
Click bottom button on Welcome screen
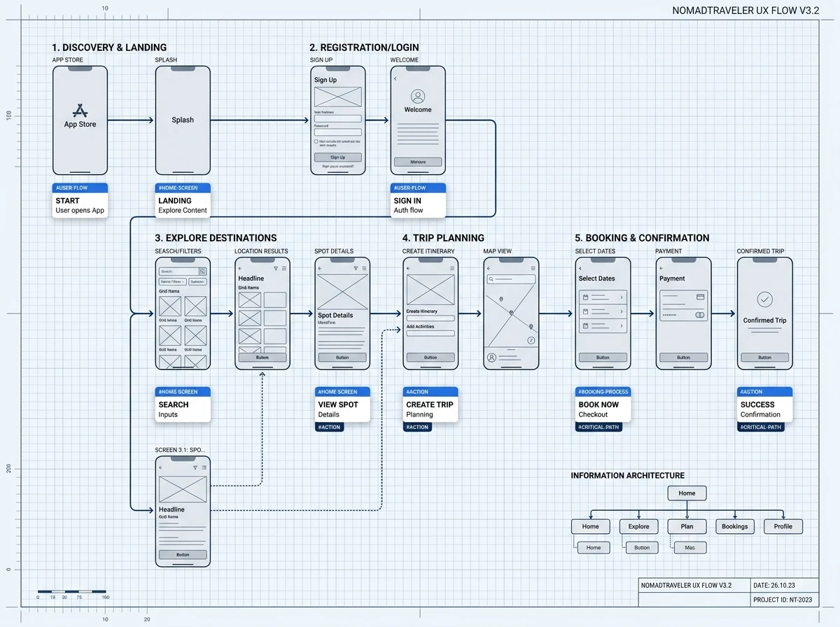(x=418, y=162)
